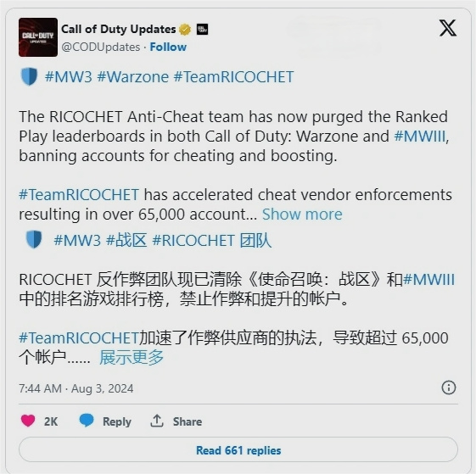Open the #MW3 hashtag in the first line
Screen dimensions: 476x474
(69, 77)
